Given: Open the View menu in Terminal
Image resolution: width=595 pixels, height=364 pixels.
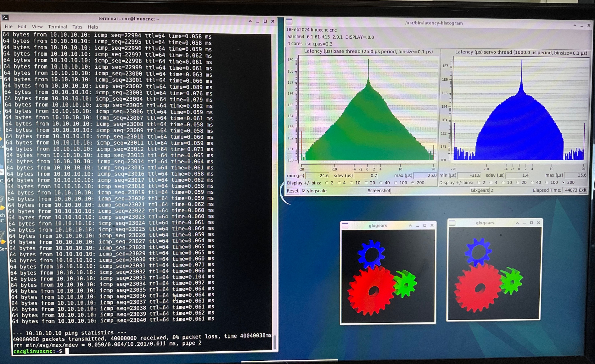Looking at the screenshot, I should [37, 27].
